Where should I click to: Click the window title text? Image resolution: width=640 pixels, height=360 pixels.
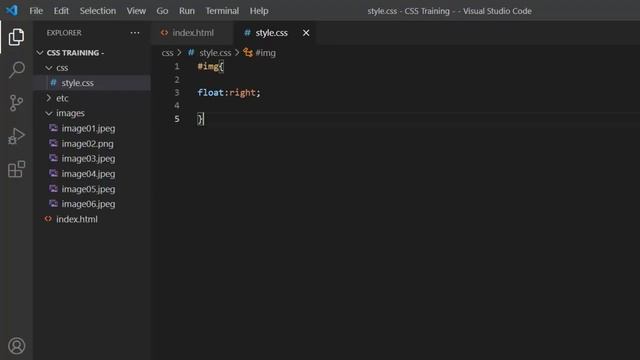[449, 11]
